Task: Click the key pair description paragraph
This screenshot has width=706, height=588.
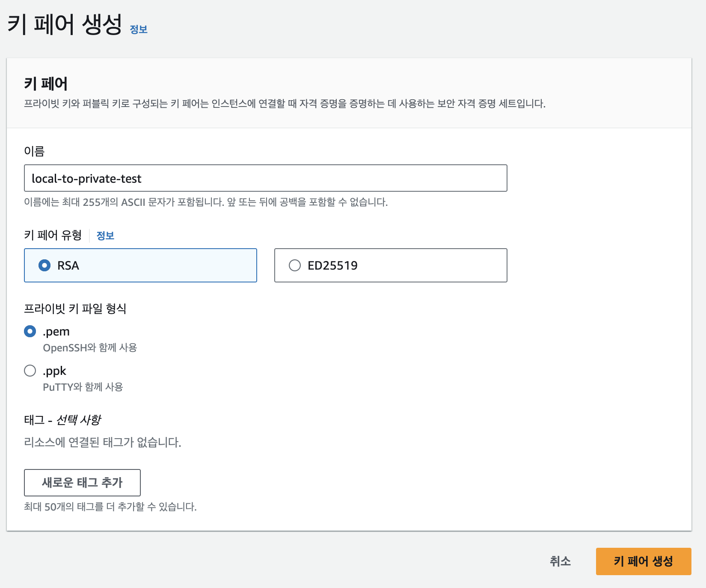Action: click(285, 104)
